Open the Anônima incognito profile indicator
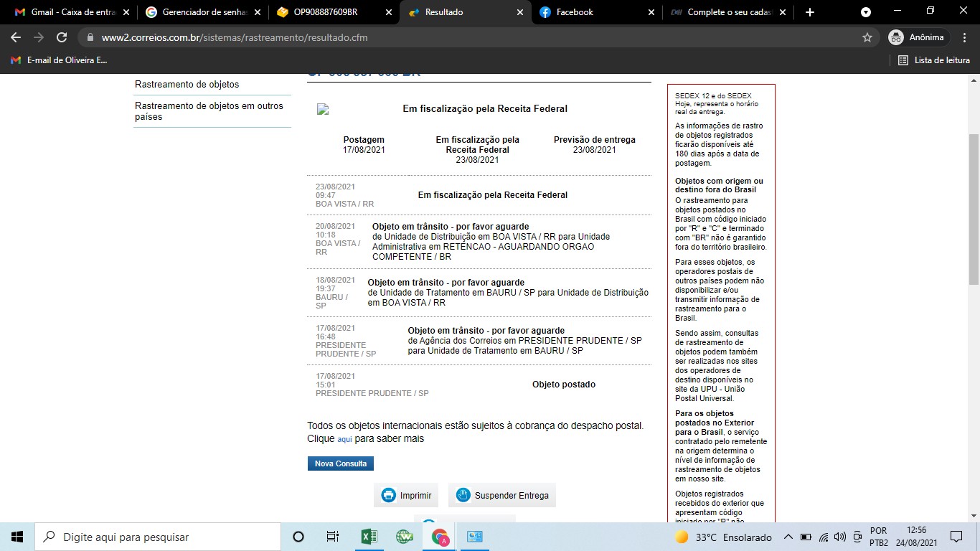The width and height of the screenshot is (980, 551). coord(918,37)
